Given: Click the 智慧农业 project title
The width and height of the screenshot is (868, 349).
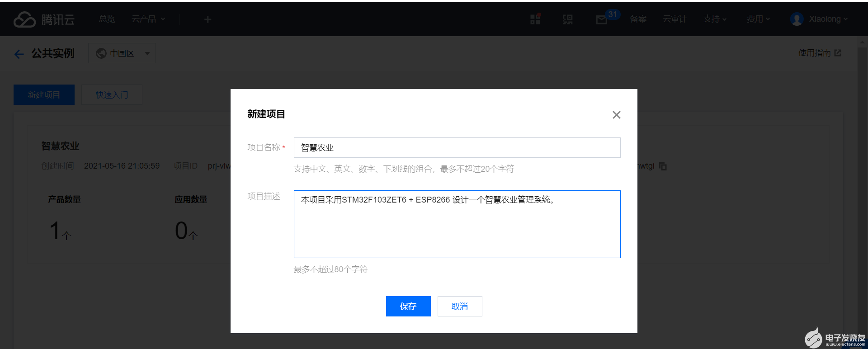Looking at the screenshot, I should click(x=60, y=146).
